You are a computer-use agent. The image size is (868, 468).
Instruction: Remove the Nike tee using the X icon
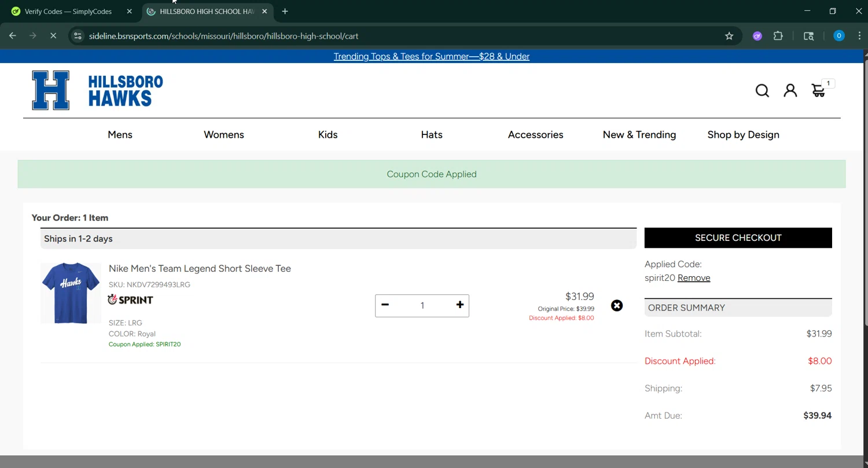(x=617, y=306)
